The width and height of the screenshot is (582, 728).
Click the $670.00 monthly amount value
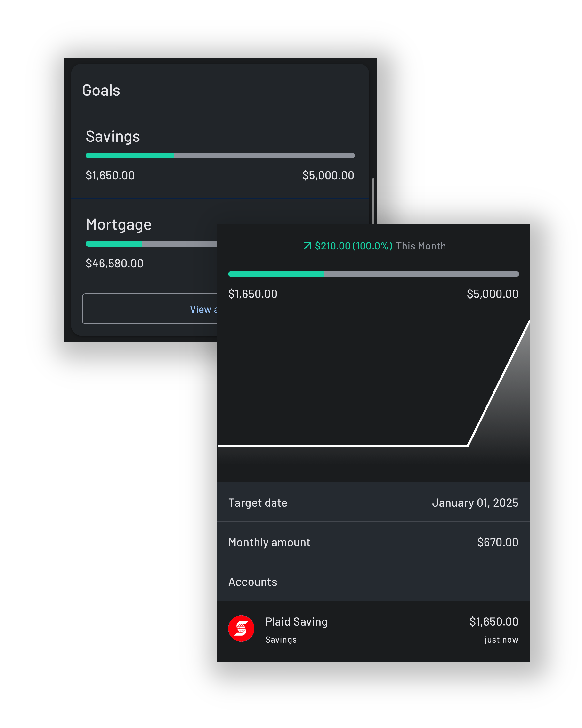[497, 542]
